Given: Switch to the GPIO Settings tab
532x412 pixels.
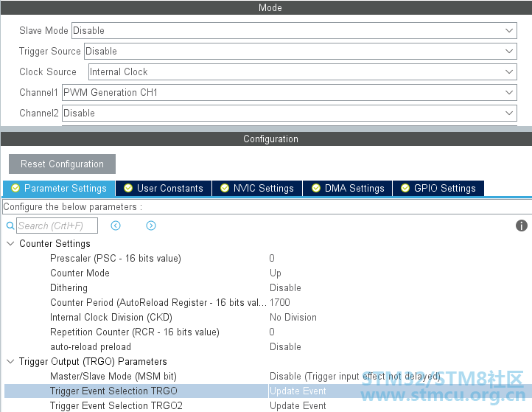Looking at the screenshot, I should (x=438, y=189).
